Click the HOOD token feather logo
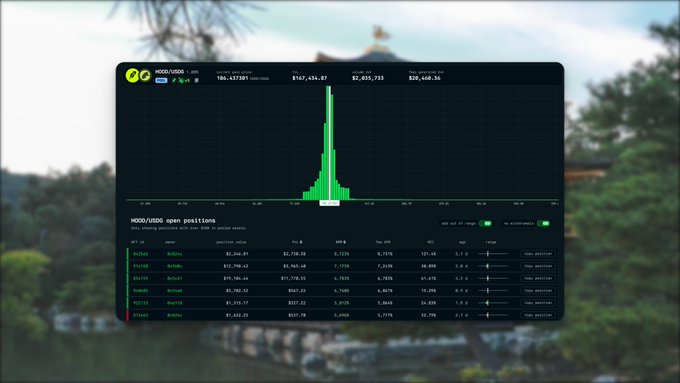 (132, 75)
